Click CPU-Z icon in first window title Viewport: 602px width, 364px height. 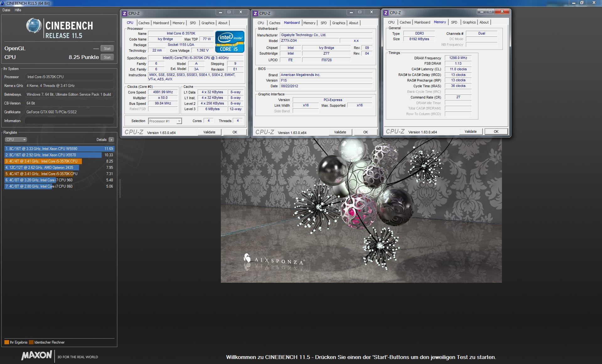click(x=125, y=13)
